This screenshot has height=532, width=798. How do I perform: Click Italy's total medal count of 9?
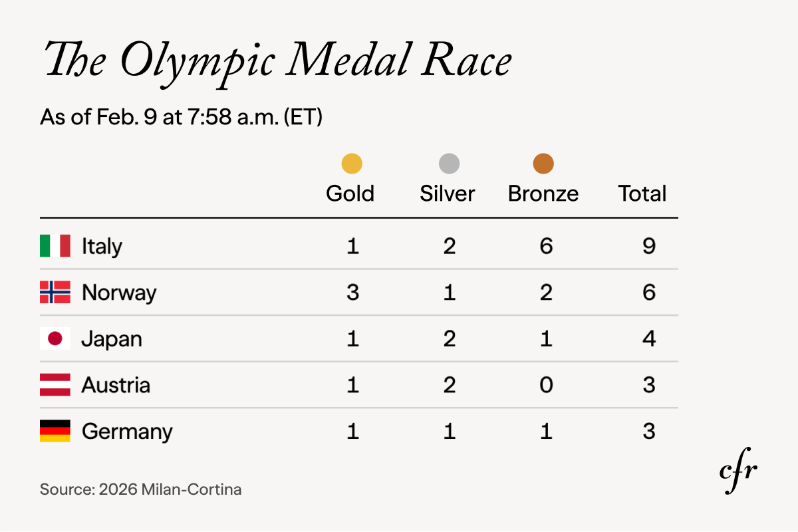tap(649, 246)
